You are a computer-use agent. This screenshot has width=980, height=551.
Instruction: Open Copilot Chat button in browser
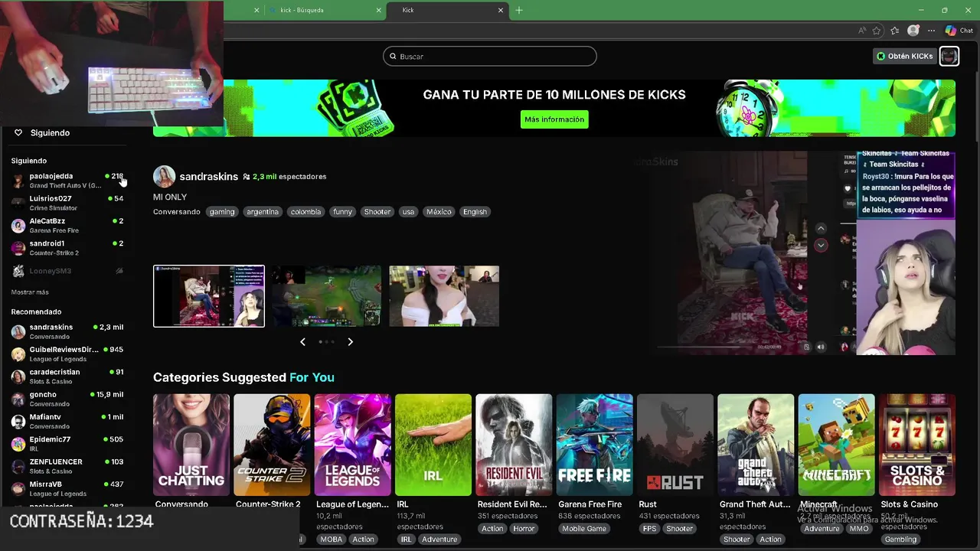coord(959,31)
